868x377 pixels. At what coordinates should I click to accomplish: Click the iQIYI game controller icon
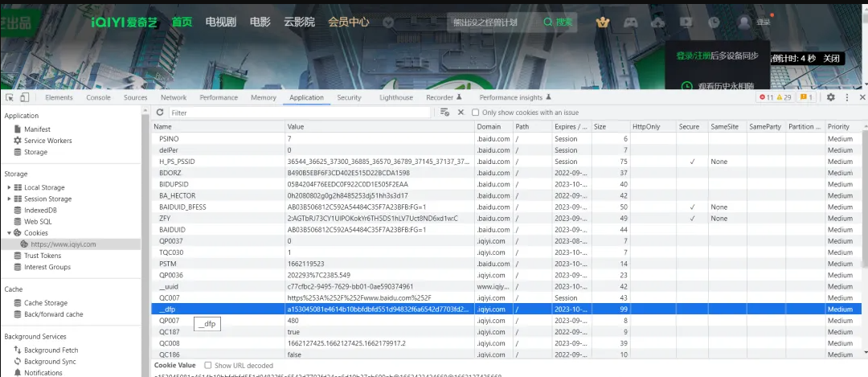[x=631, y=23]
